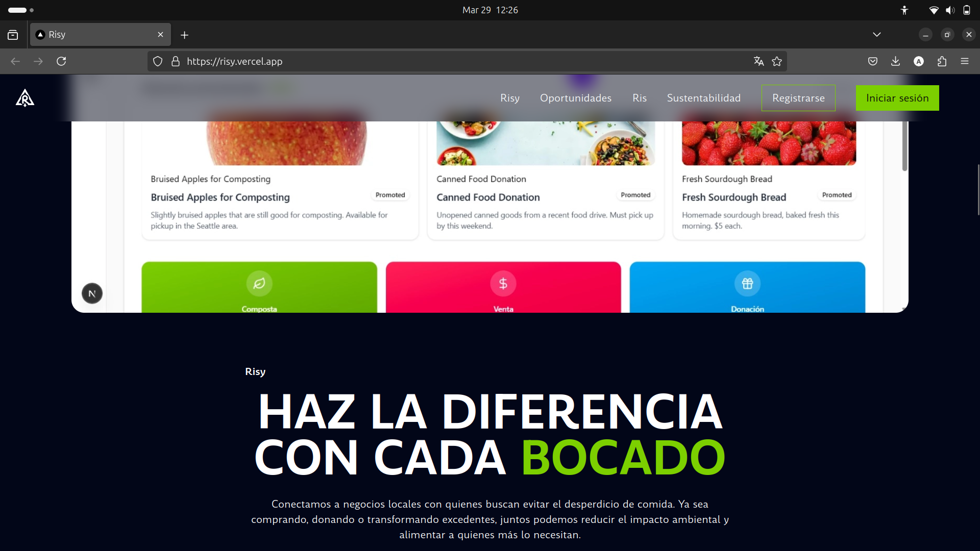Go to Sustentabilidad nav link
The width and height of the screenshot is (980, 551).
tap(703, 98)
